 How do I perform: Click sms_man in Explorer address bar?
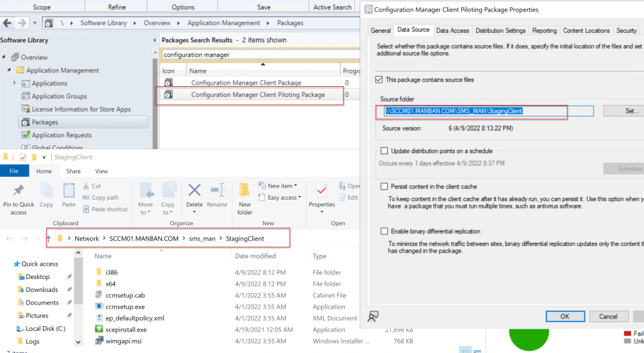coord(202,238)
